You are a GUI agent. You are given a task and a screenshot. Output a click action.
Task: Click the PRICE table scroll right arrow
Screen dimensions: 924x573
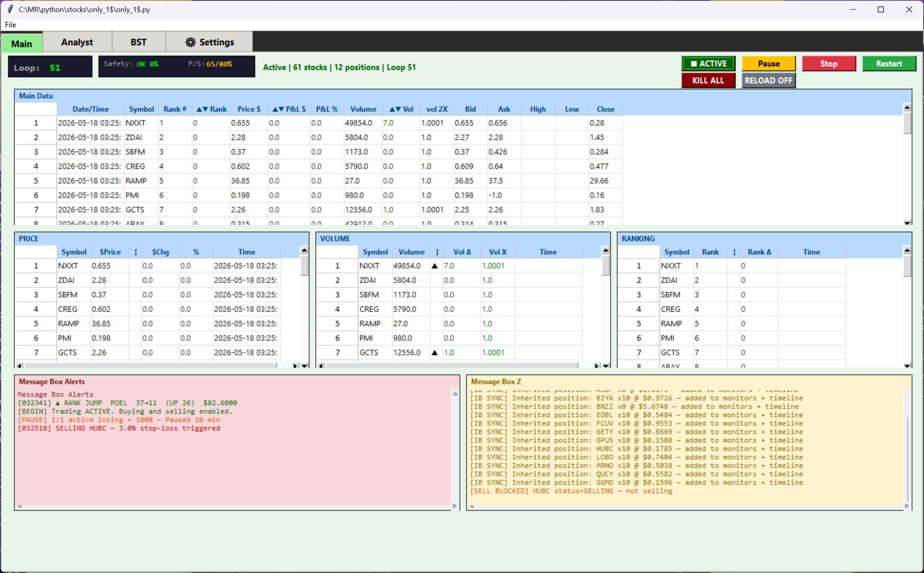(x=295, y=365)
